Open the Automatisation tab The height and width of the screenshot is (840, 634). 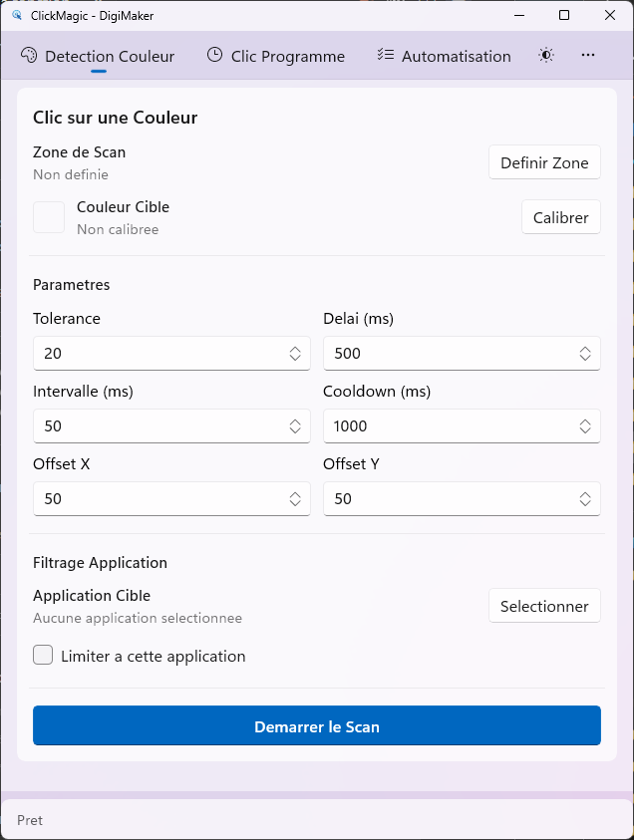coord(443,57)
